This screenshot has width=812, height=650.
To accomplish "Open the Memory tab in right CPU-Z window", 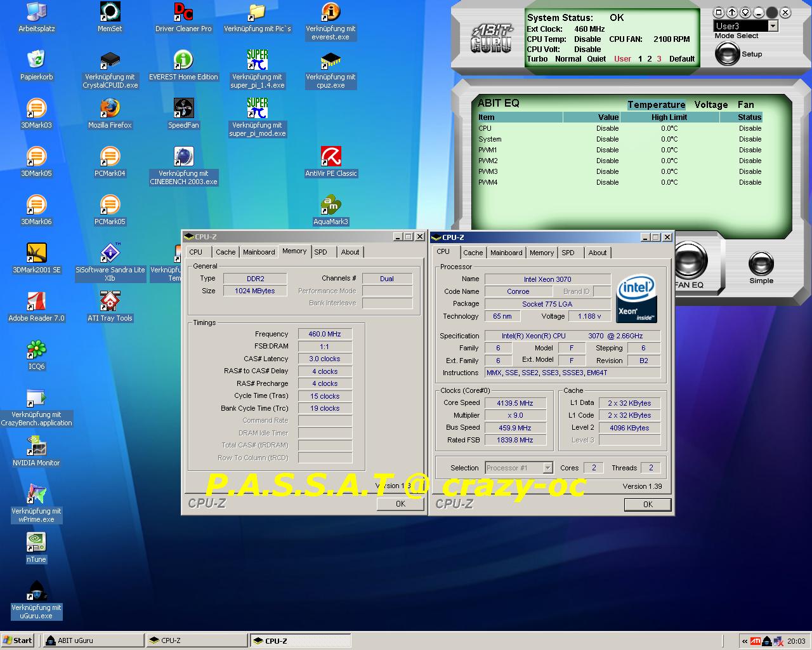I will 542,253.
